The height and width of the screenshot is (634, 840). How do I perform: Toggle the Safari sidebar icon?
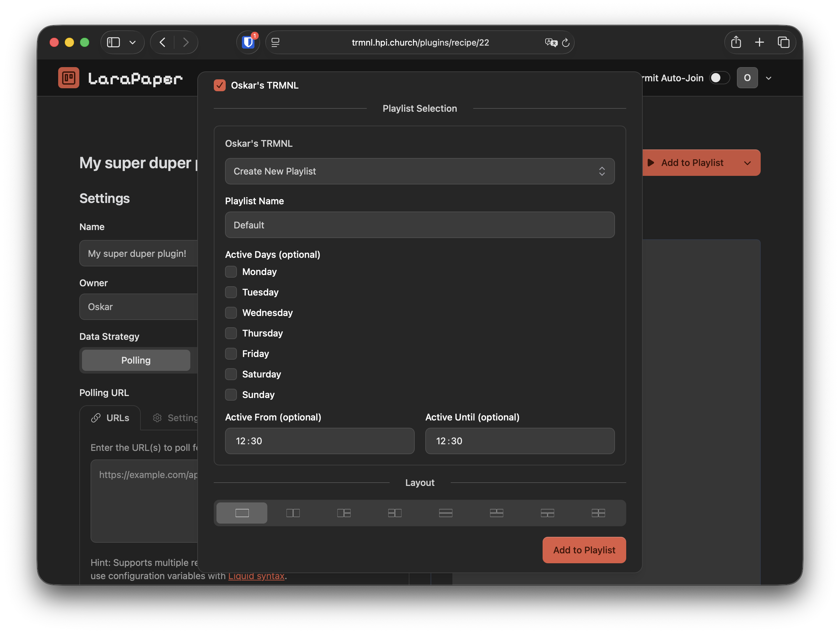click(x=113, y=42)
